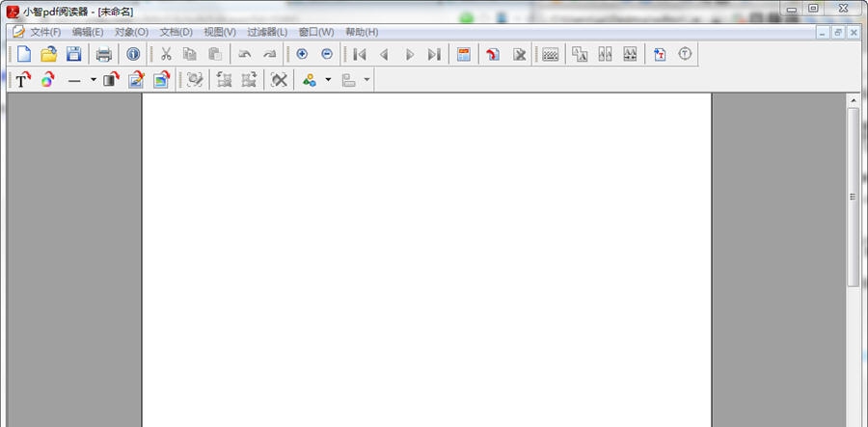The height and width of the screenshot is (427, 868).
Task: Open the page layout icon with orange header
Action: (x=463, y=54)
